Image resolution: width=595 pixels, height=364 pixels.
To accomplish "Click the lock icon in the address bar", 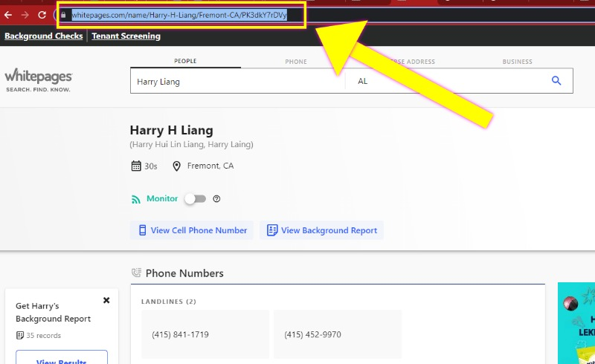I will pos(63,15).
